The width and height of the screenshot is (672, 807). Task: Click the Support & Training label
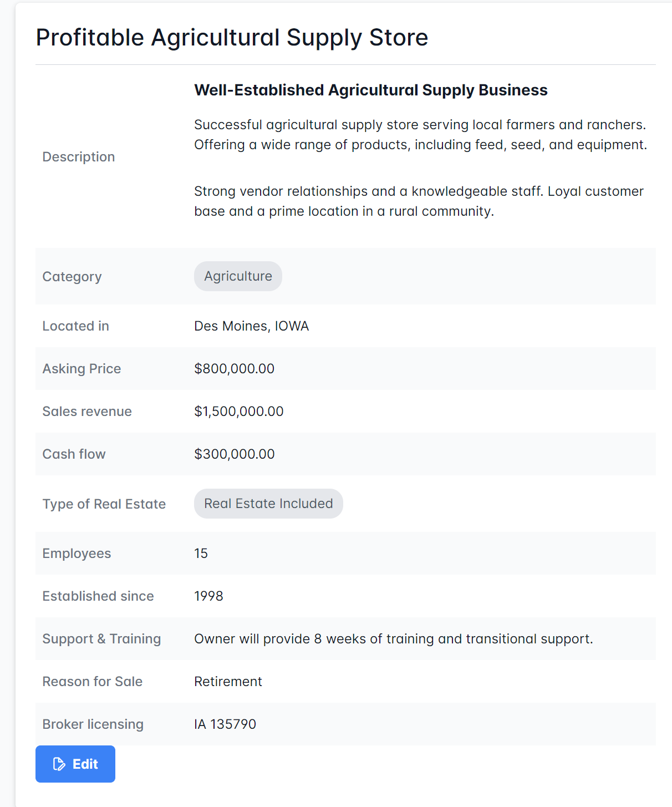click(101, 639)
